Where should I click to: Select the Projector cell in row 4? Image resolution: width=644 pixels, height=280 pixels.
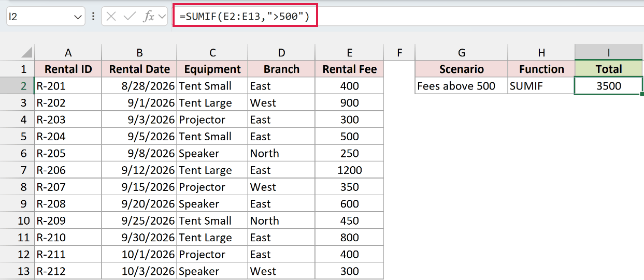click(212, 120)
